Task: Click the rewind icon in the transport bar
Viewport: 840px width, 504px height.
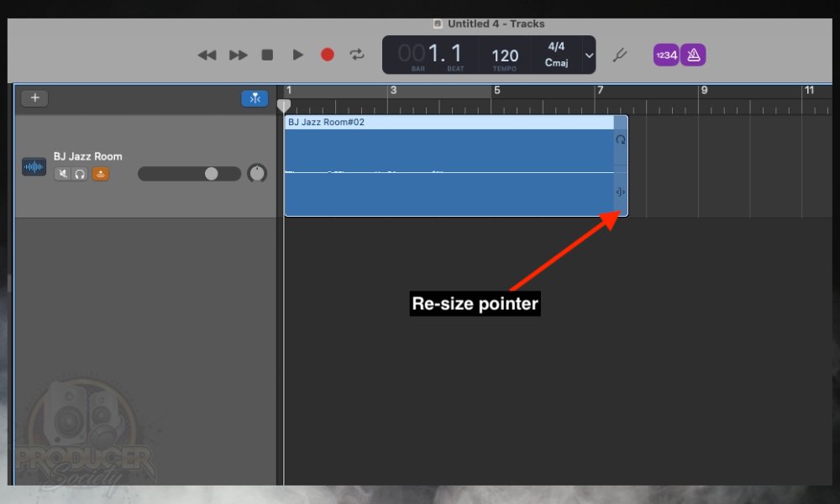Action: [x=207, y=54]
